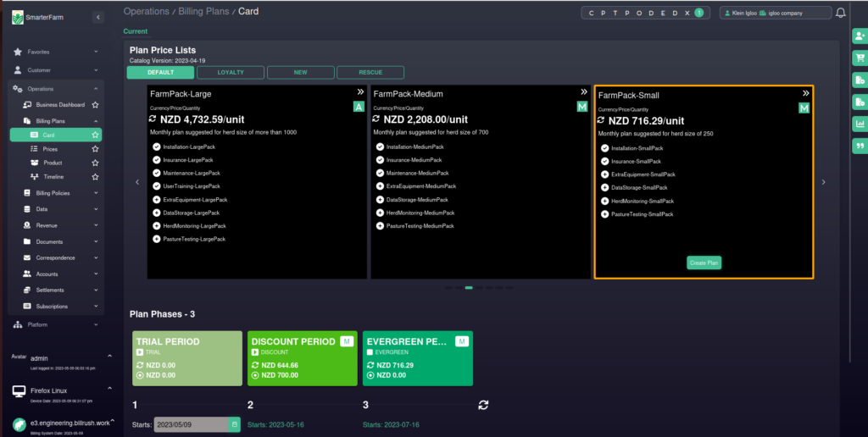Click recurring icon next to NZD 4,732.59/unit
The height and width of the screenshot is (437, 868).
pyautogui.click(x=153, y=119)
